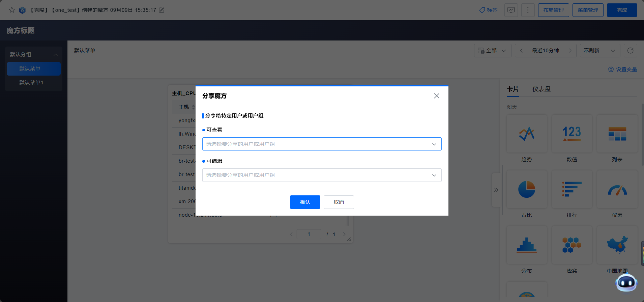Screen dimensions: 644x302
Task: Open the 可查看 user selection dropdown
Action: click(x=322, y=144)
